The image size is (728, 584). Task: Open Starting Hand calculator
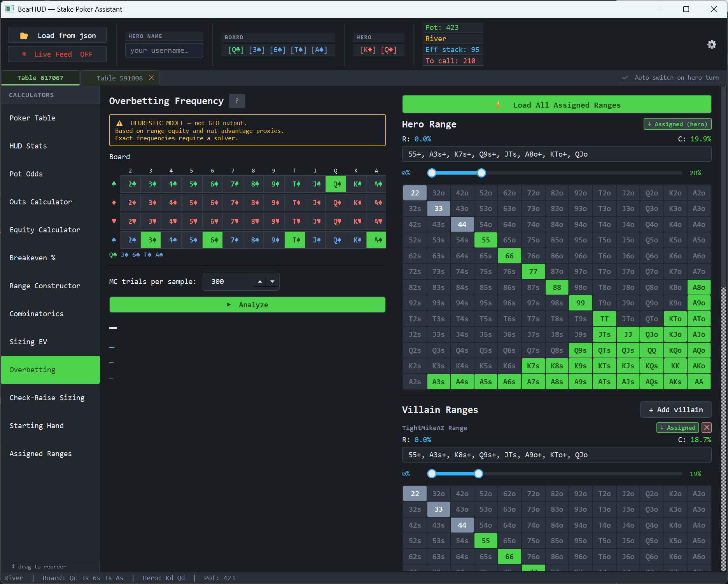tap(51, 425)
